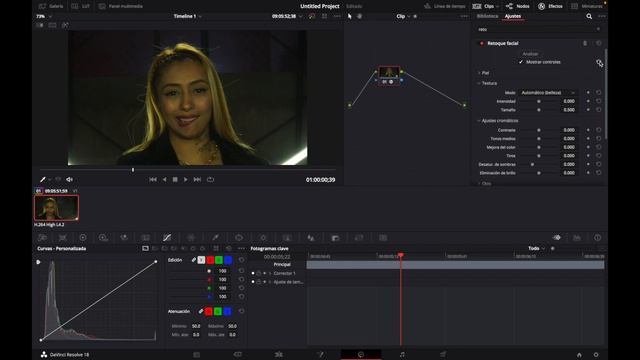
Task: Click the Analizar button
Action: [530, 54]
